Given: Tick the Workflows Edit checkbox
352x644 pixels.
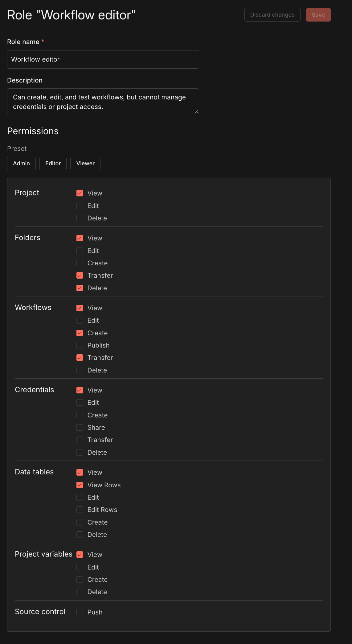Looking at the screenshot, I should tap(80, 320).
